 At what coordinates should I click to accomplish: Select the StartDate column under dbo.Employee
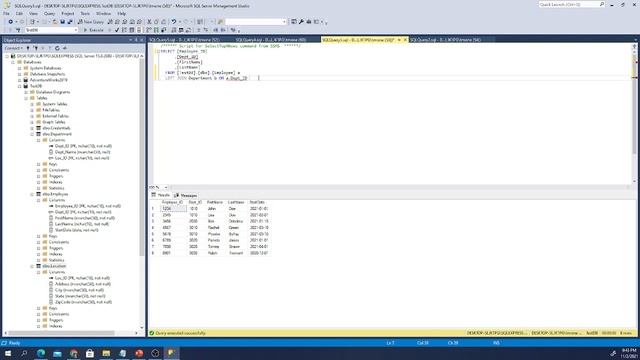click(x=76, y=230)
